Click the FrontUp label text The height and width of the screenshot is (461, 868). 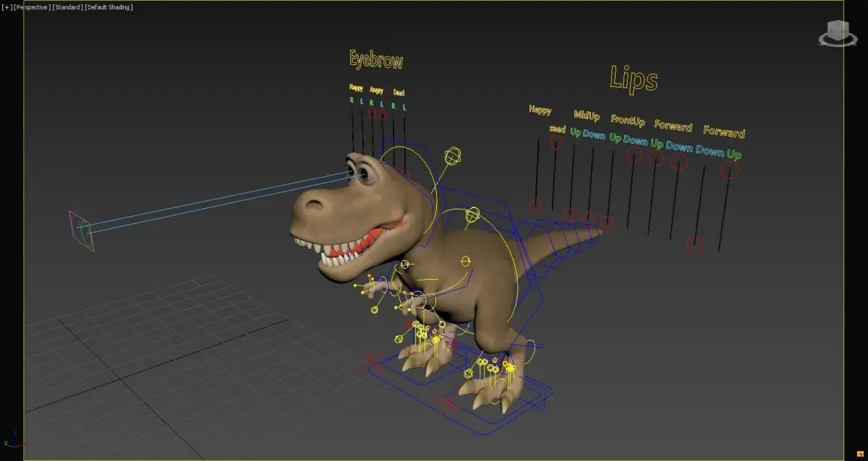tap(628, 119)
